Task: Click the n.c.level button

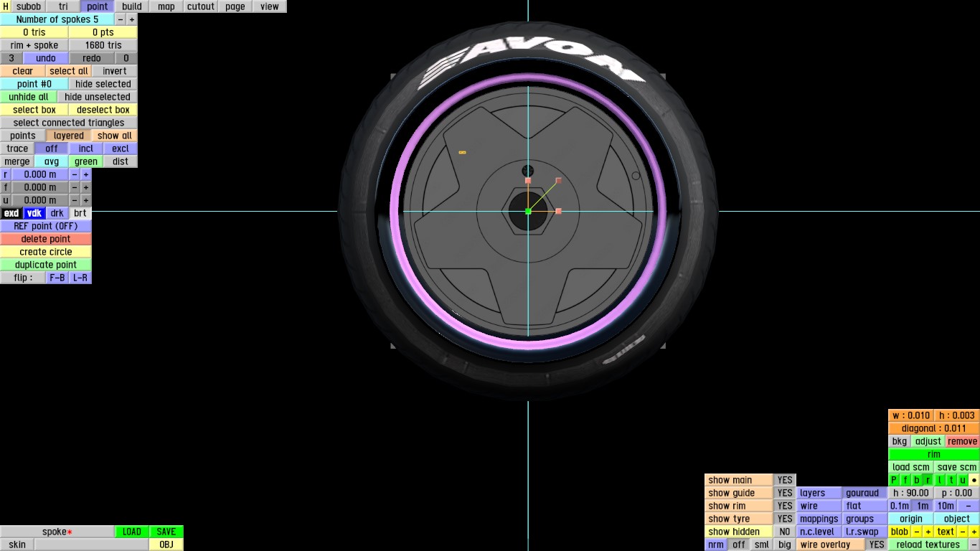Action: pyautogui.click(x=819, y=532)
